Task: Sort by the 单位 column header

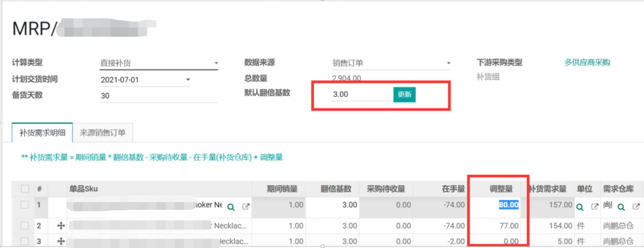Action: 584,189
